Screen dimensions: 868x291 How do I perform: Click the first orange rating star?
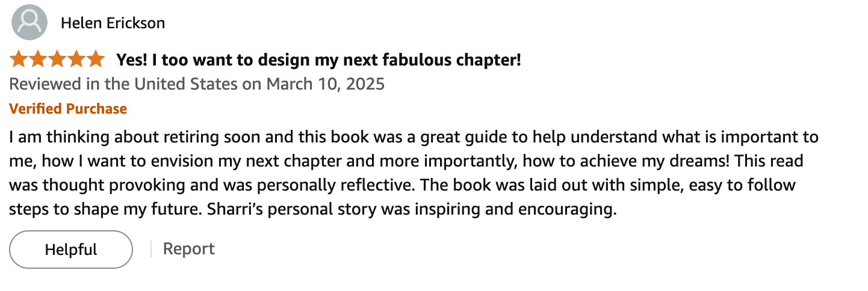19,60
